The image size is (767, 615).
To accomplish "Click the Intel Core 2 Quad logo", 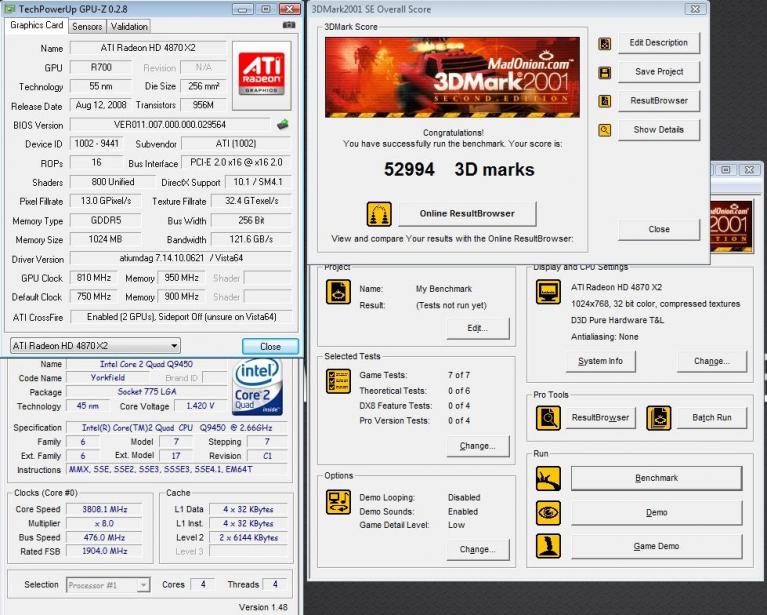I will coord(257,387).
